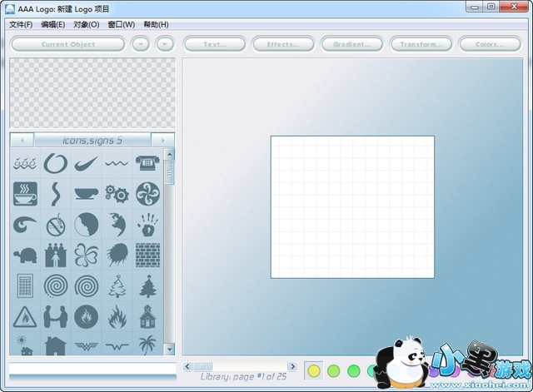The width and height of the screenshot is (533, 392).
Task: Open the 窗口(W) menu
Action: (122, 24)
